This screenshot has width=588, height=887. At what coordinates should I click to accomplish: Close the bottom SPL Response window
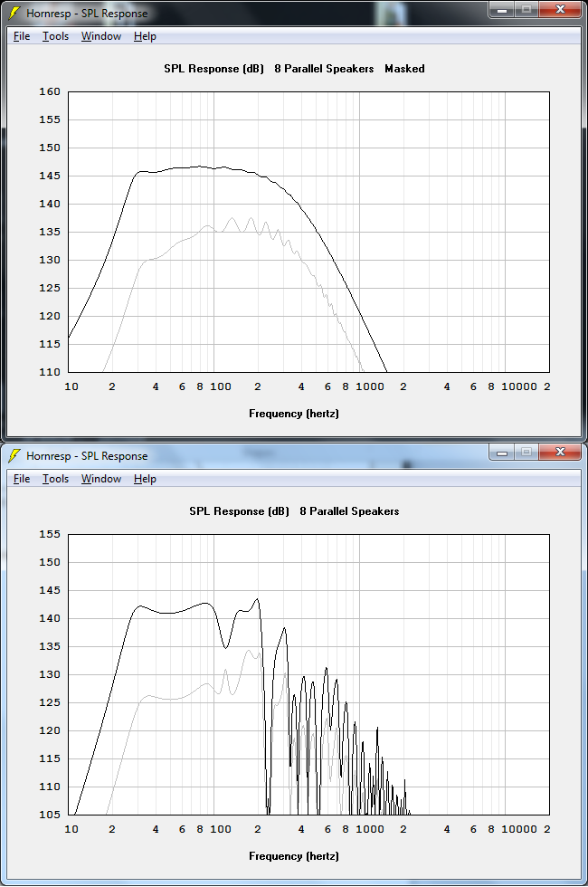[560, 452]
